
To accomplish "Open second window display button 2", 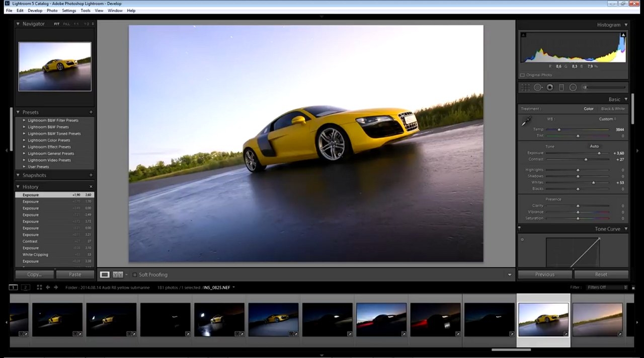I will click(25, 287).
